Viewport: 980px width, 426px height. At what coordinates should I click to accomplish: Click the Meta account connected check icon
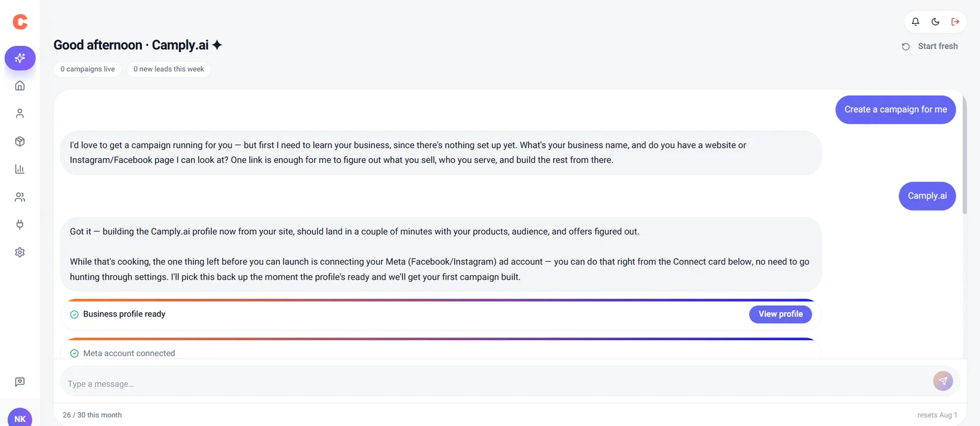(x=74, y=354)
